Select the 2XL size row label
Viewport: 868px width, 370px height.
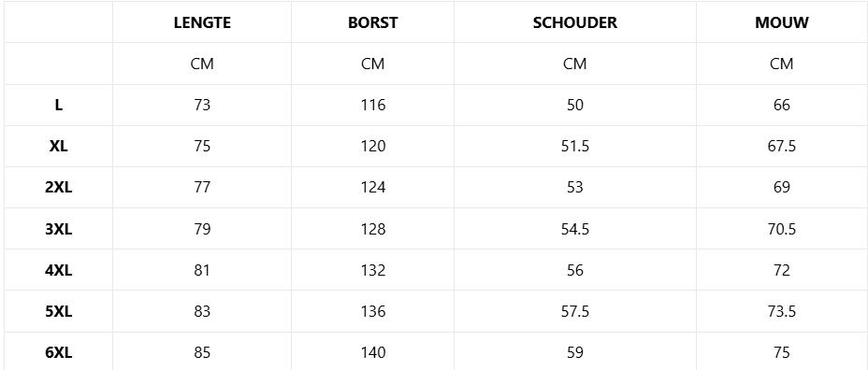[59, 188]
